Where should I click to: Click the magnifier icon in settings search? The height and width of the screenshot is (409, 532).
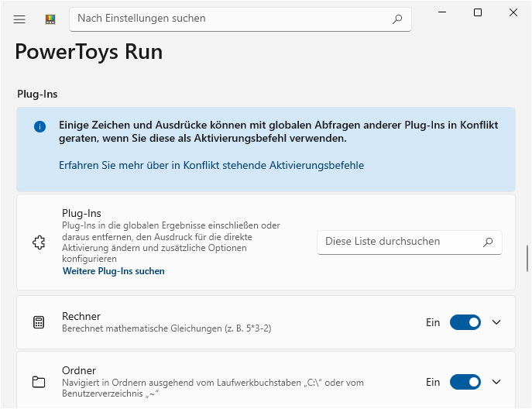click(397, 19)
